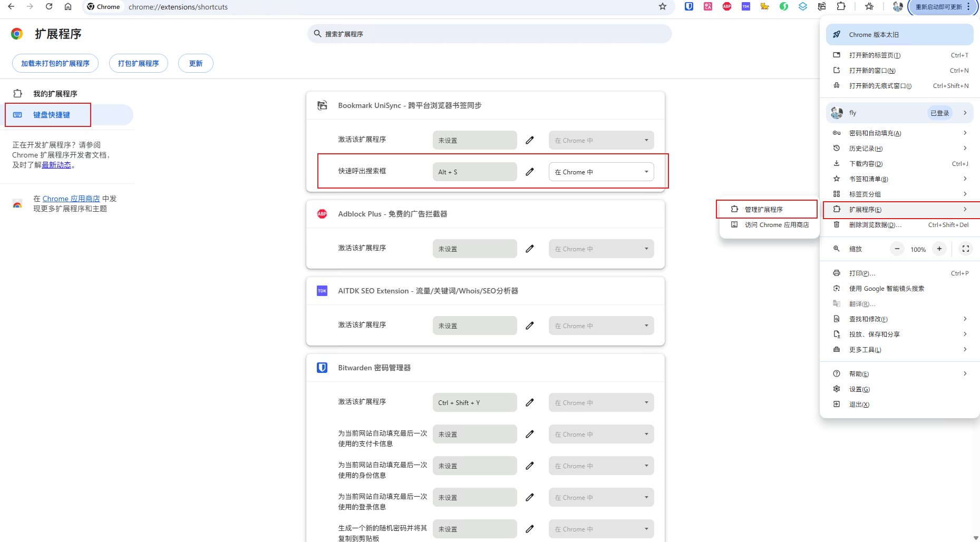The height and width of the screenshot is (542, 980).
Task: Enter fullscreen via the zoom row icon
Action: coord(966,249)
